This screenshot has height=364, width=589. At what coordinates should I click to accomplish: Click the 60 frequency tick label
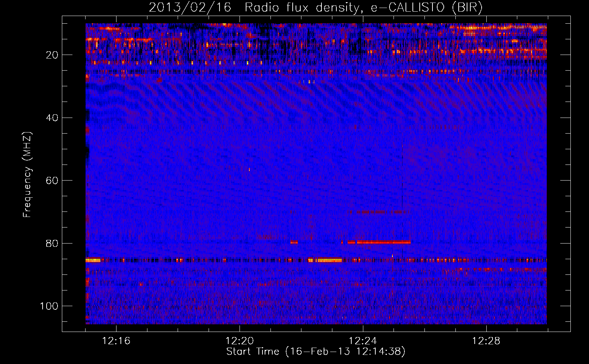pyautogui.click(x=52, y=181)
